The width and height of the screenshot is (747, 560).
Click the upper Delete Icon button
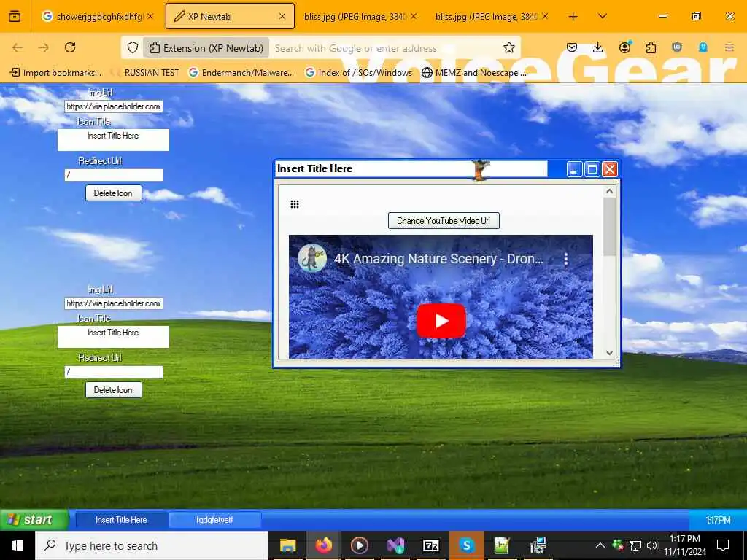pyautogui.click(x=113, y=192)
